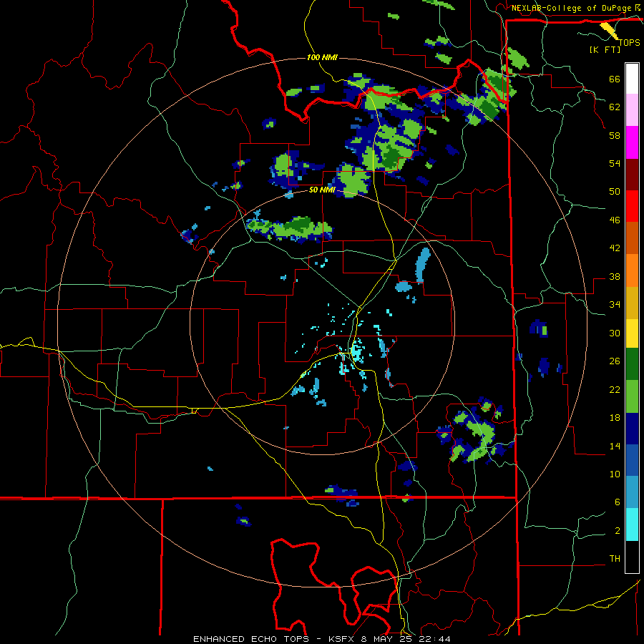Click the 54 legend value
644x644 pixels.
[615, 163]
